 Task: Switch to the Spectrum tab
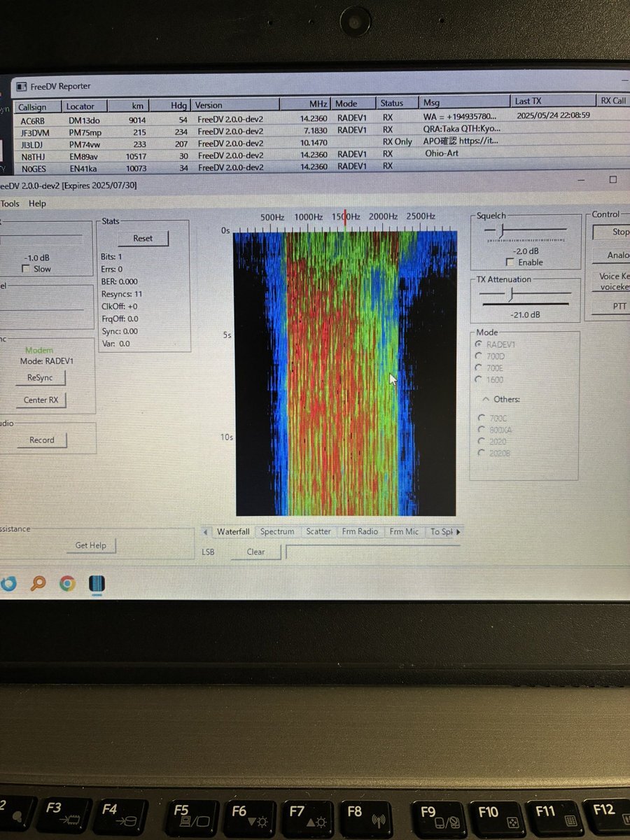coord(277,532)
